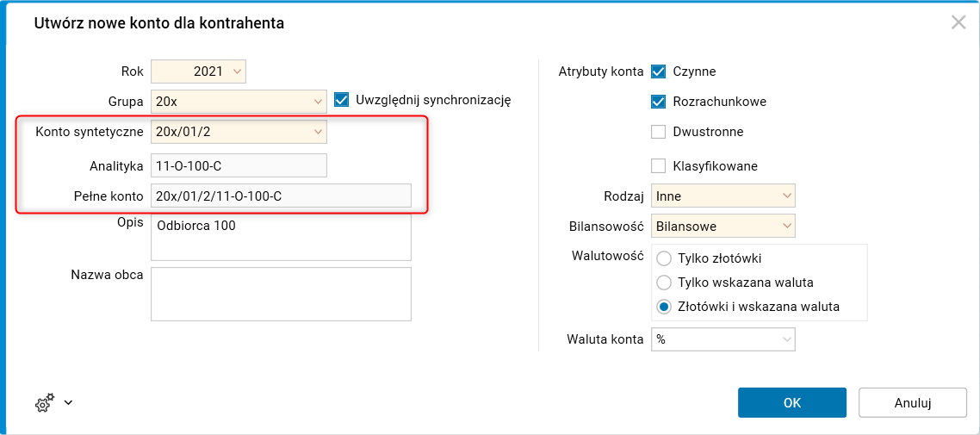Focus the Nazwa obca text area
980x435 pixels.
281,294
